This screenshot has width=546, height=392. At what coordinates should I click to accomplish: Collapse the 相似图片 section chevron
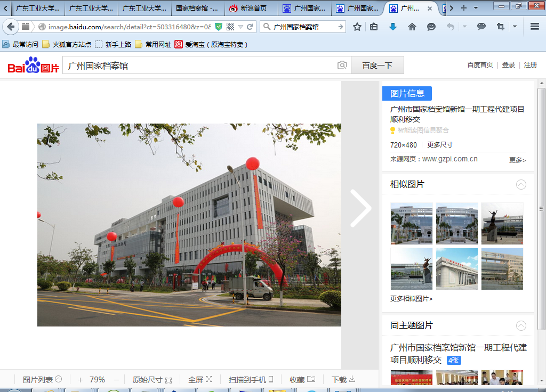coord(521,185)
